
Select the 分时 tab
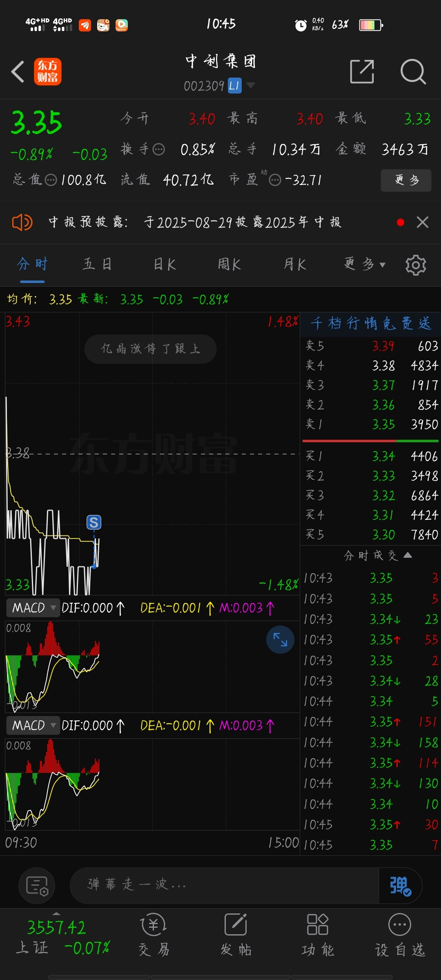pyautogui.click(x=32, y=264)
